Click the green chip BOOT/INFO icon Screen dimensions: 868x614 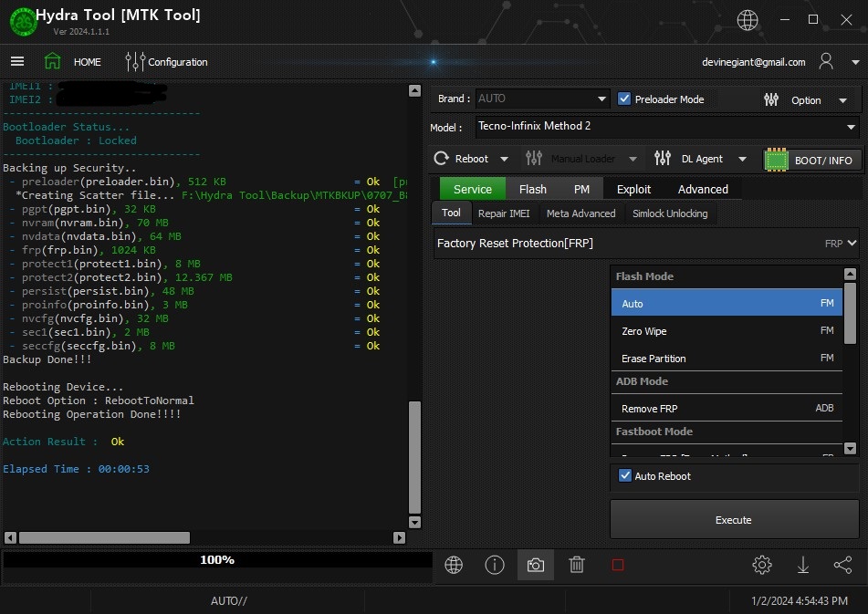pos(776,161)
